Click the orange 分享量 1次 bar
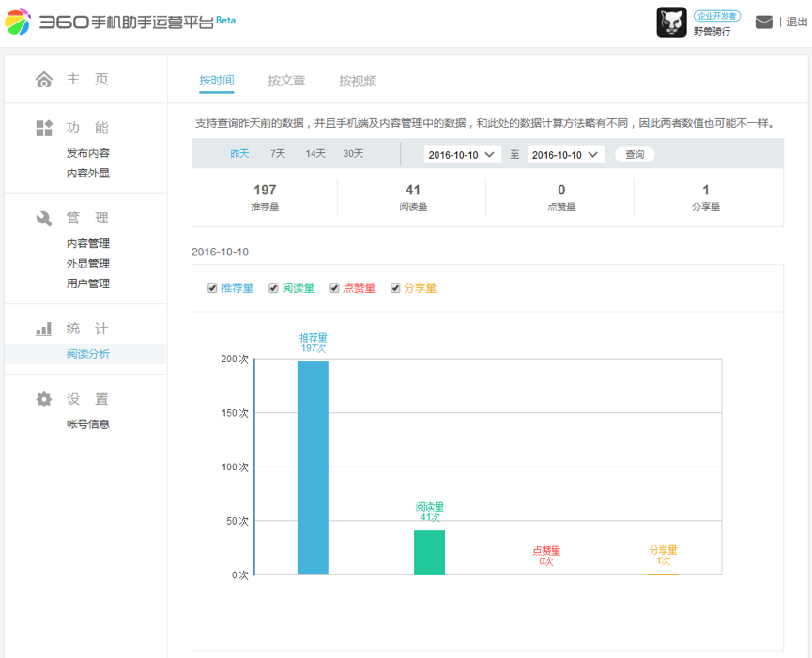 coord(663,574)
